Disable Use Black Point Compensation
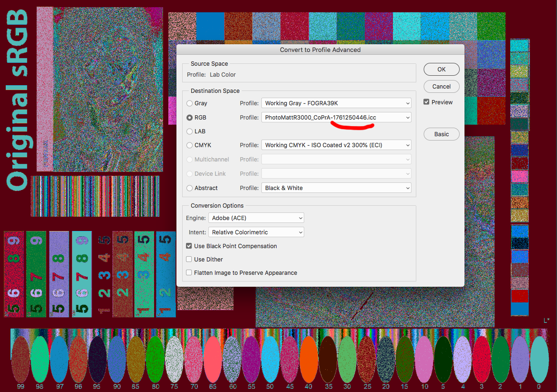 click(189, 246)
